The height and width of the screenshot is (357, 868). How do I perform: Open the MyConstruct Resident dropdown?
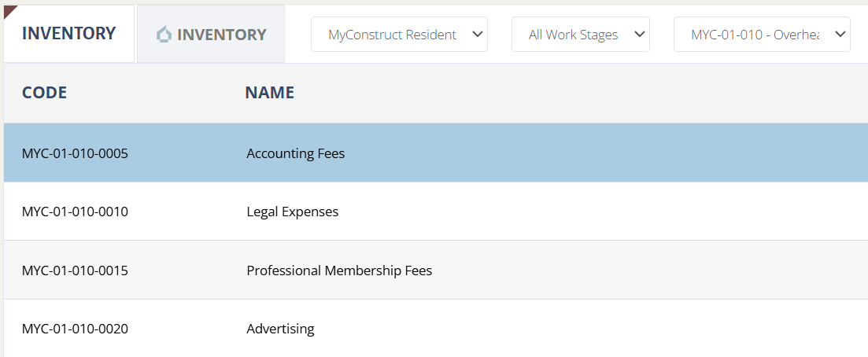399,35
